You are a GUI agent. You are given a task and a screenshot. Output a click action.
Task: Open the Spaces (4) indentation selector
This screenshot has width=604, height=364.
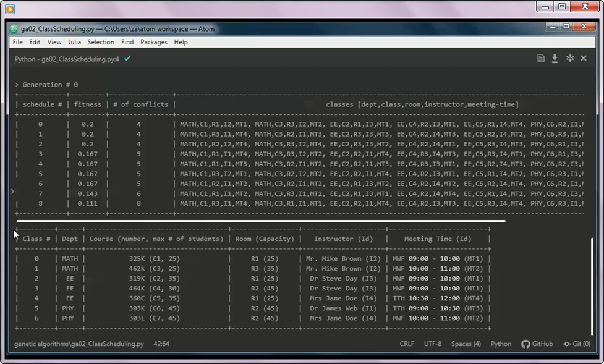466,344
